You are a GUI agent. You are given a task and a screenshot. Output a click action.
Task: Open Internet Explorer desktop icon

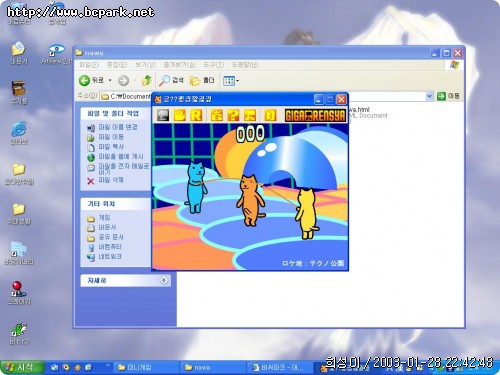point(19,133)
